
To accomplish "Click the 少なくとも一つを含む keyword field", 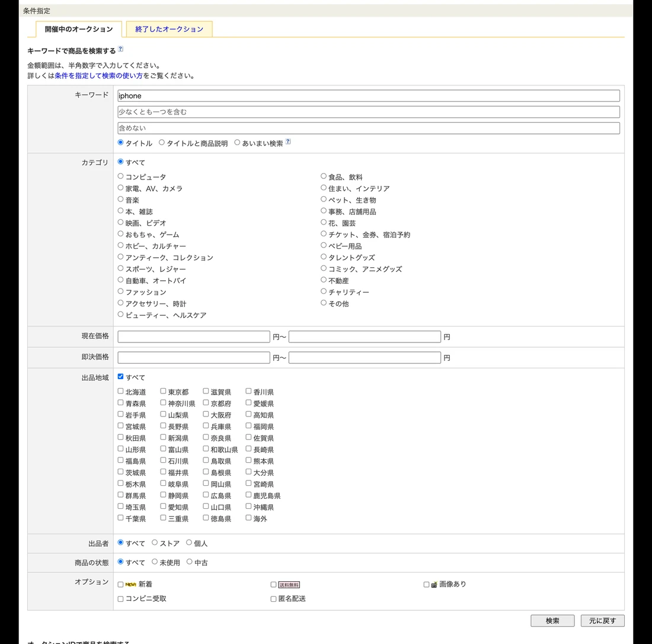I will point(369,112).
